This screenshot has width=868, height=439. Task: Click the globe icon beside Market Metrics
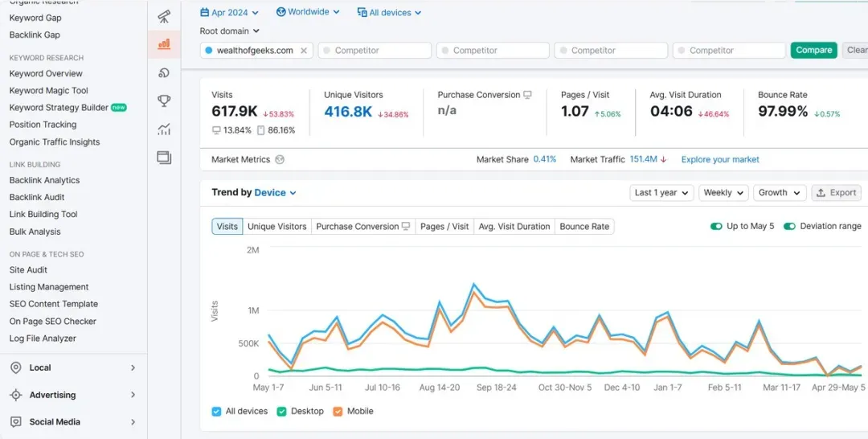[280, 160]
